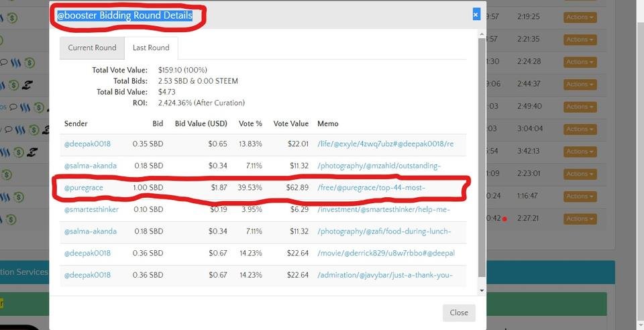The height and width of the screenshot is (330, 644).
Task: Open the @deepak0018 link beside the /admiration/ memo
Action: (x=87, y=274)
